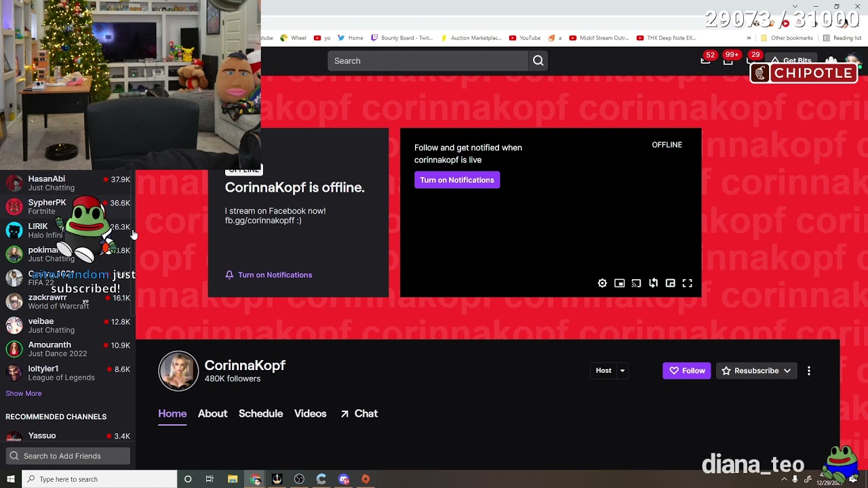Switch to Chrome in the taskbar

(256, 479)
